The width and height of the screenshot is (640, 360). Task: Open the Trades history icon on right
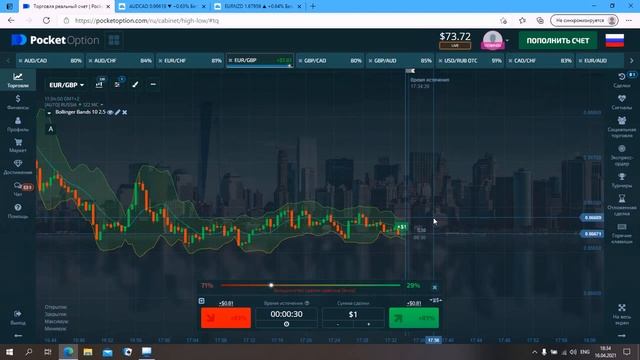[622, 80]
